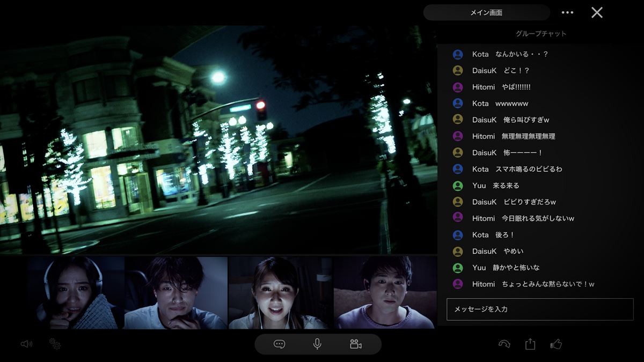Click the メッセージを入力 message field

pyautogui.click(x=540, y=309)
